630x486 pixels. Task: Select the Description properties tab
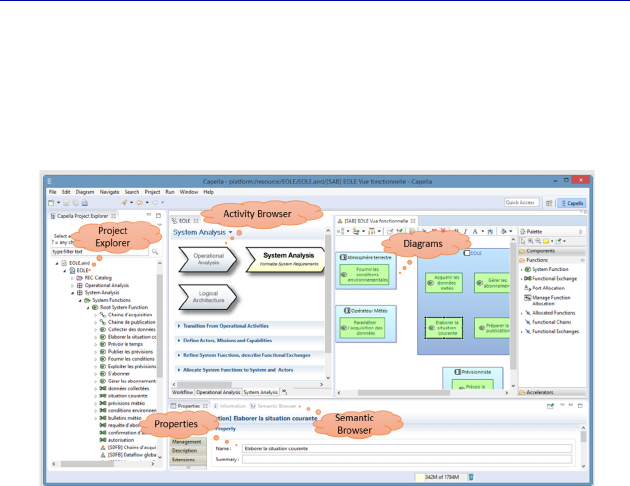click(x=188, y=451)
